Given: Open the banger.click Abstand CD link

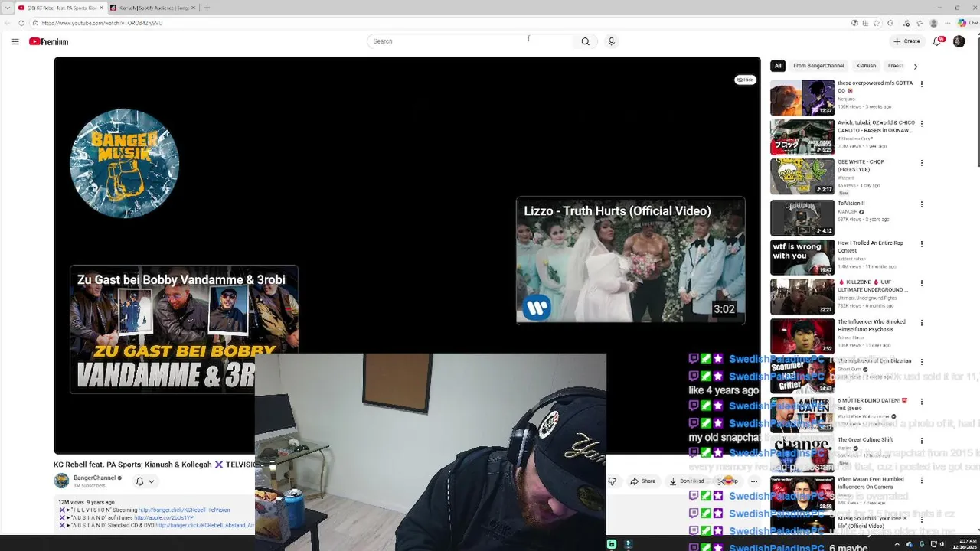Looking at the screenshot, I should [x=205, y=526].
